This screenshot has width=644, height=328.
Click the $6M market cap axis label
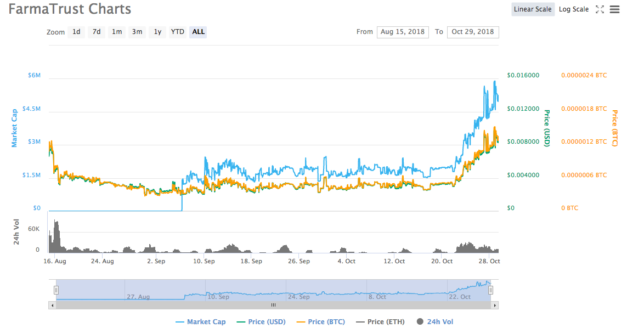coord(34,75)
